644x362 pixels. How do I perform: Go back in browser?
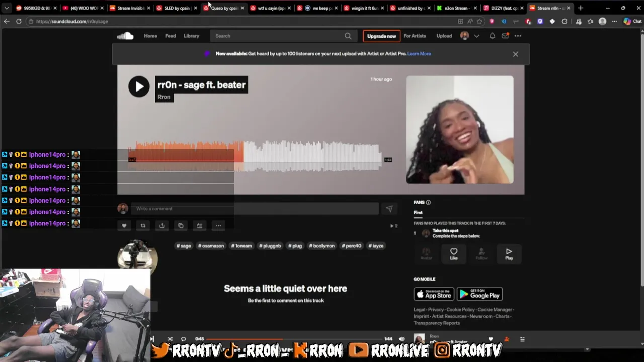pyautogui.click(x=6, y=21)
